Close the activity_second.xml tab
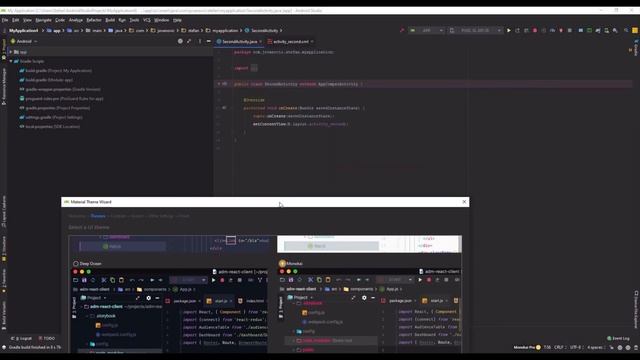Viewport: 640px width, 360px height. click(x=312, y=42)
